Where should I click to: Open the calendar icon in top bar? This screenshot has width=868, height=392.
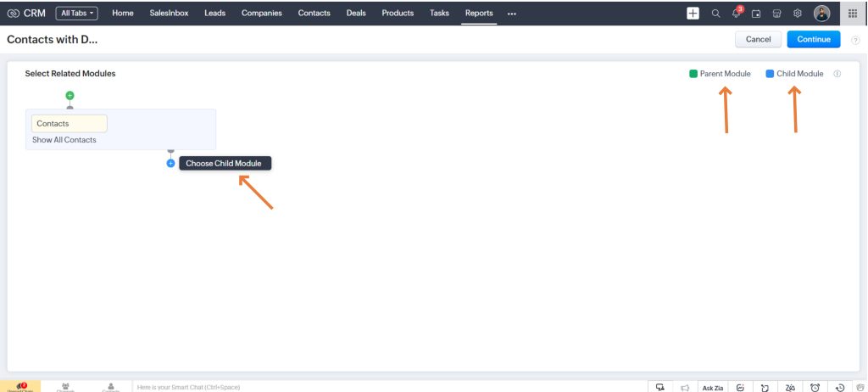pyautogui.click(x=756, y=14)
